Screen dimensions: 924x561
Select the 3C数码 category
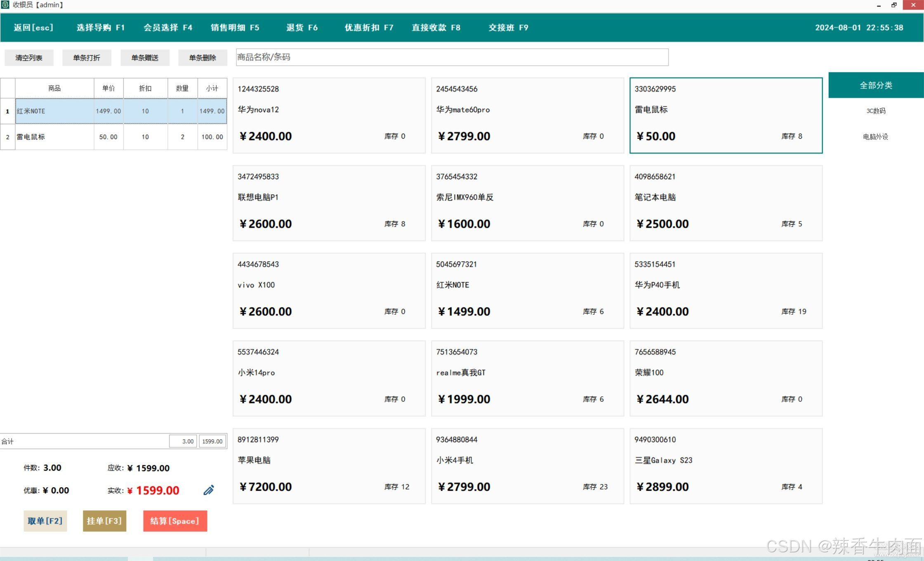(x=875, y=111)
